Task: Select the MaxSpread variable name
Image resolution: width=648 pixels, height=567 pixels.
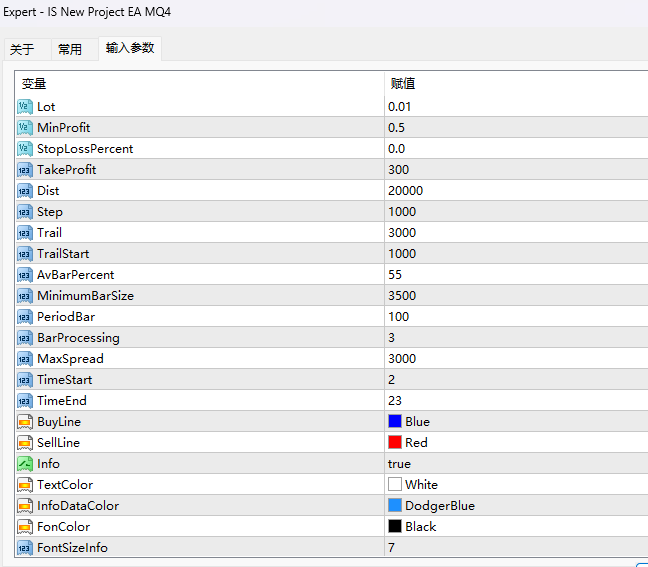Action: pos(70,359)
